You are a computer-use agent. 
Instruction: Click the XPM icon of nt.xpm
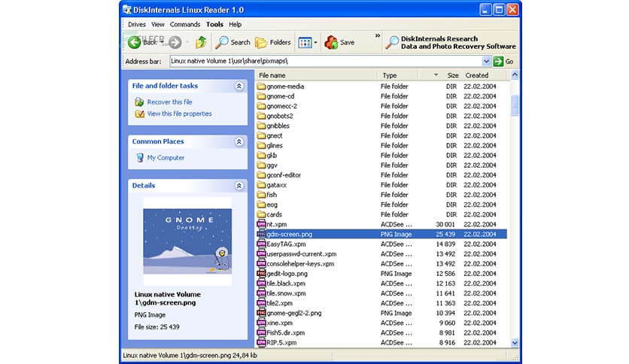261,224
